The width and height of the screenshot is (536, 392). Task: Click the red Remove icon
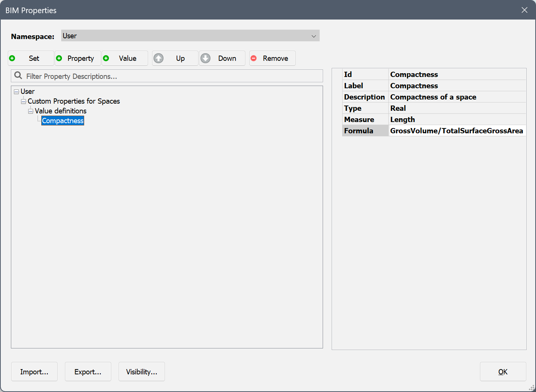[254, 58]
